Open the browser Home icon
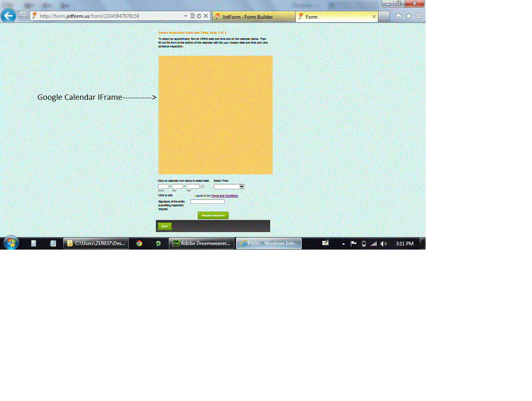Viewport: 532px width, 401px height. coord(398,16)
